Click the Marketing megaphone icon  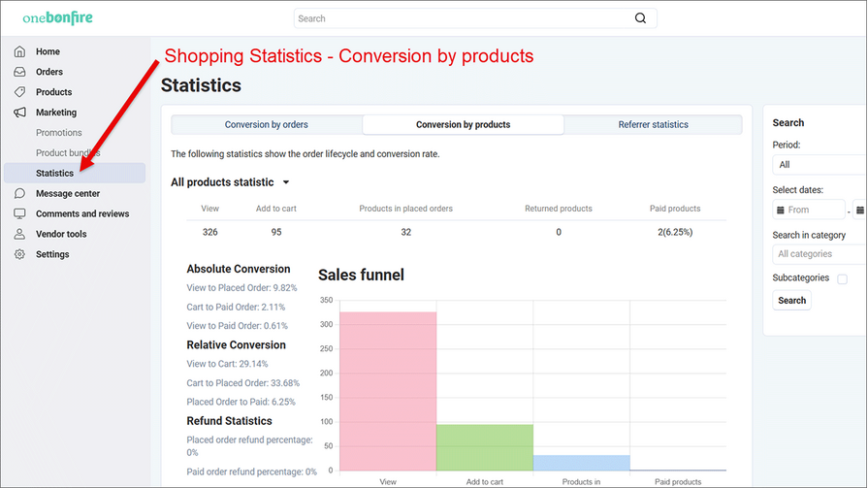(x=19, y=113)
